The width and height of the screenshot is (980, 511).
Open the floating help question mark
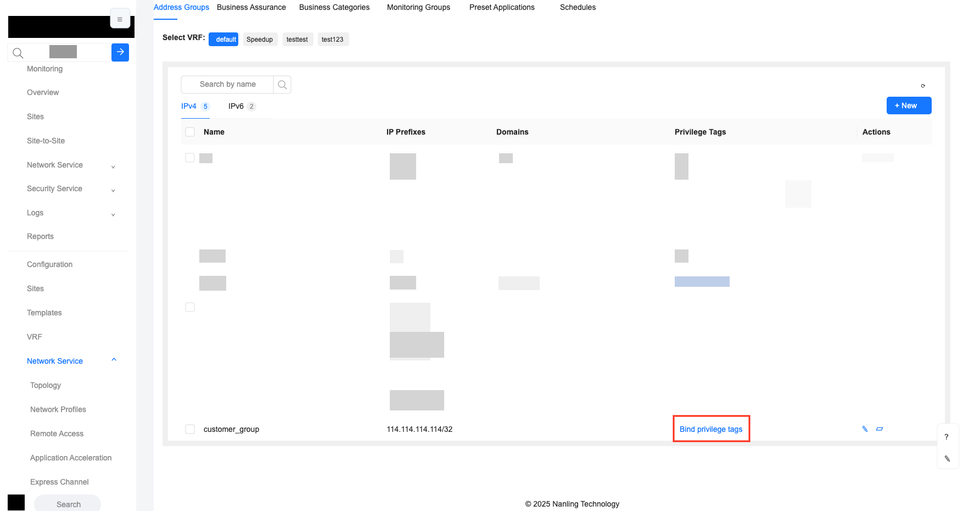947,437
